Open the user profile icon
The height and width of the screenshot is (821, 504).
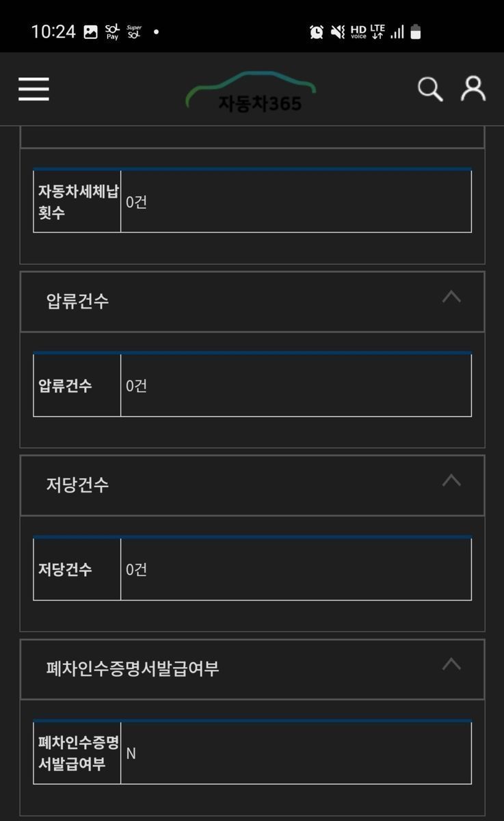pos(473,89)
